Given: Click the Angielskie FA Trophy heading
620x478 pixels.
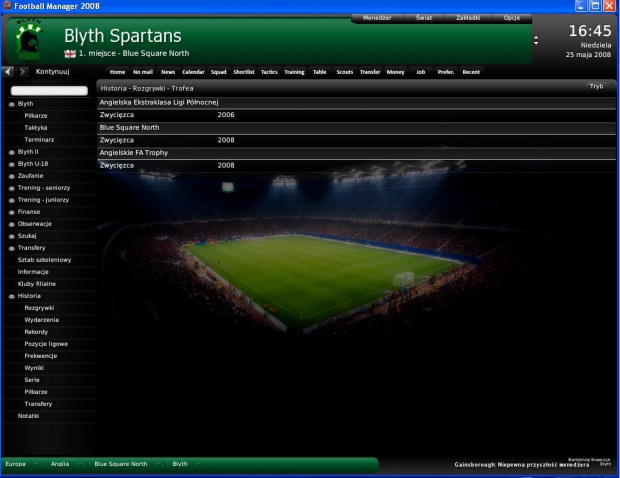Looking at the screenshot, I should coord(134,153).
